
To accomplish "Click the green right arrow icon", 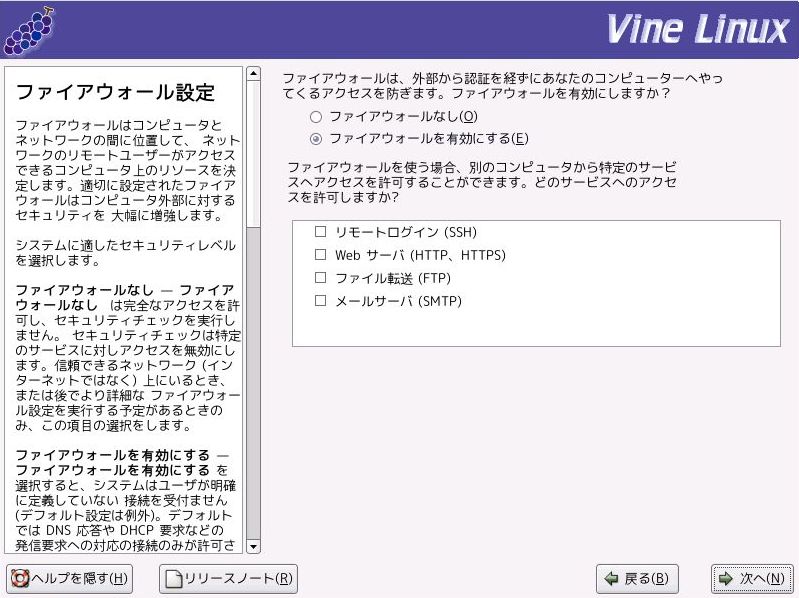I will coord(726,579).
